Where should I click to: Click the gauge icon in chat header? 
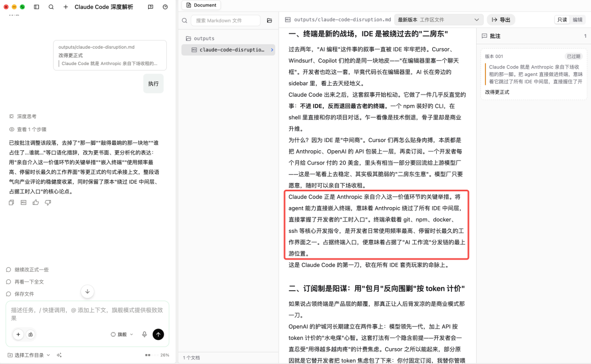click(x=165, y=7)
